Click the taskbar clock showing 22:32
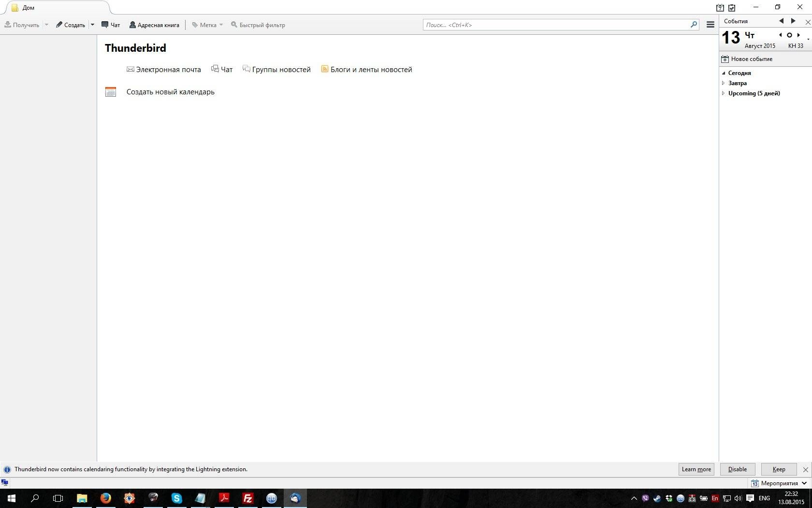The image size is (812, 508). (x=791, y=498)
